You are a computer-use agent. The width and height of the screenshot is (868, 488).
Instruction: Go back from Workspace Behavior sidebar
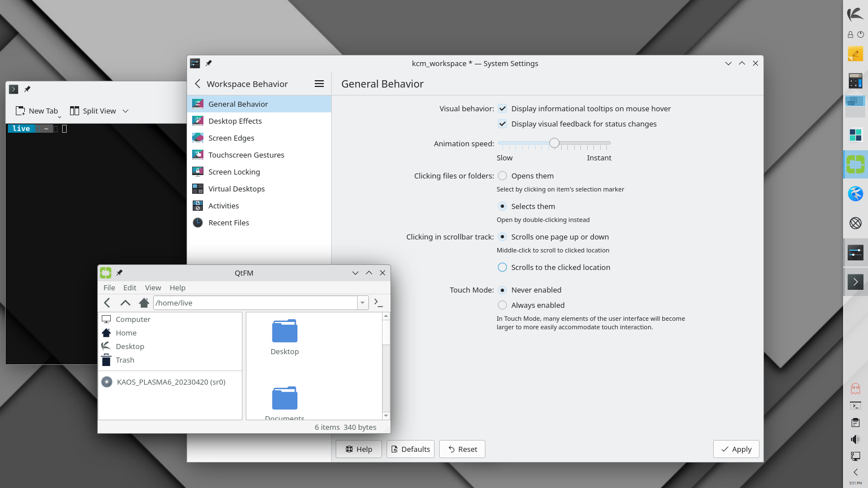pos(198,84)
